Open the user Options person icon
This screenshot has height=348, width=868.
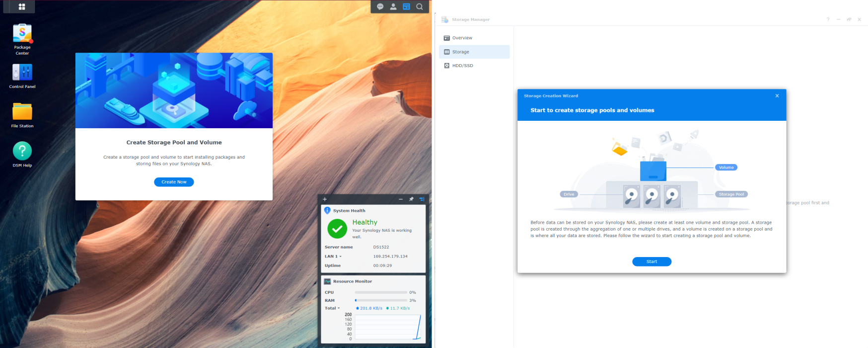point(393,6)
